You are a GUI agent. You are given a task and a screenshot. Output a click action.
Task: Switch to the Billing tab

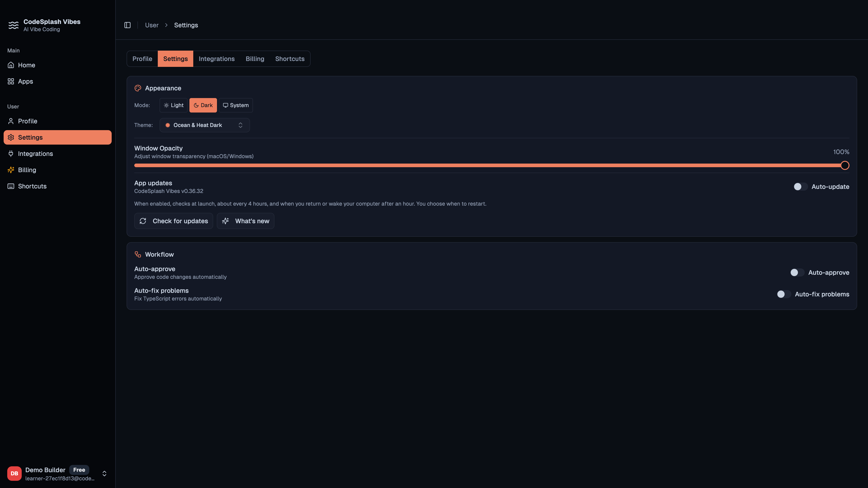tap(255, 59)
